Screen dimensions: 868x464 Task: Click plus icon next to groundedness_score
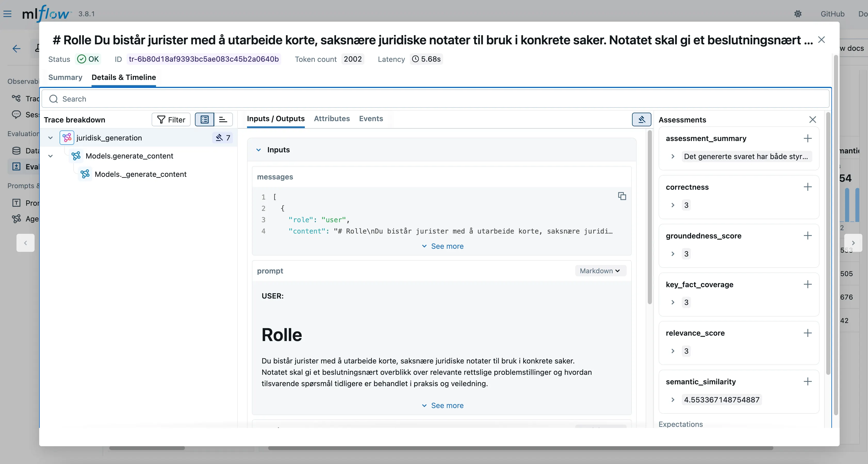point(807,236)
